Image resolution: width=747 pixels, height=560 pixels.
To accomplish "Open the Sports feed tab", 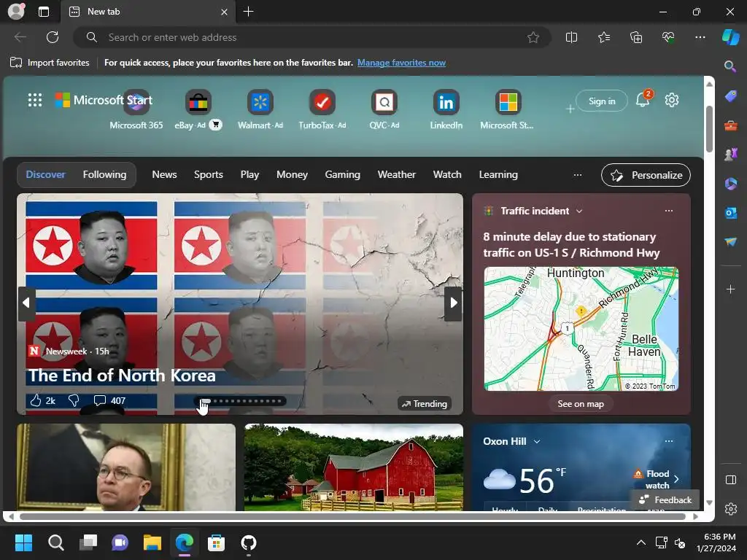I will click(x=208, y=175).
